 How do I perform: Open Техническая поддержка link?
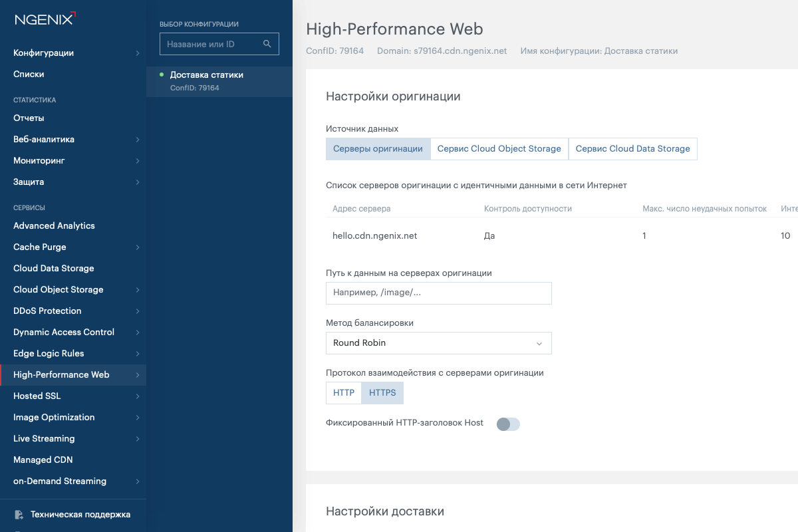coord(80,515)
